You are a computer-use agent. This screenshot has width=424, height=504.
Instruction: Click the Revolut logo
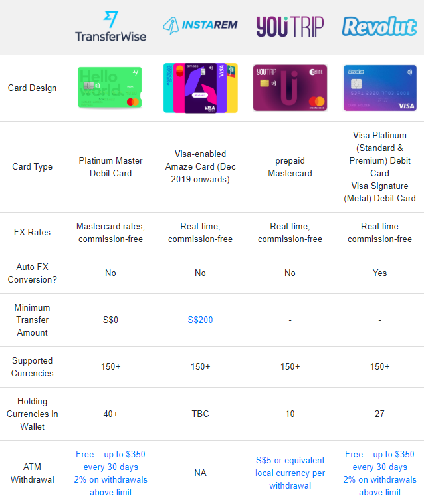pos(379,27)
